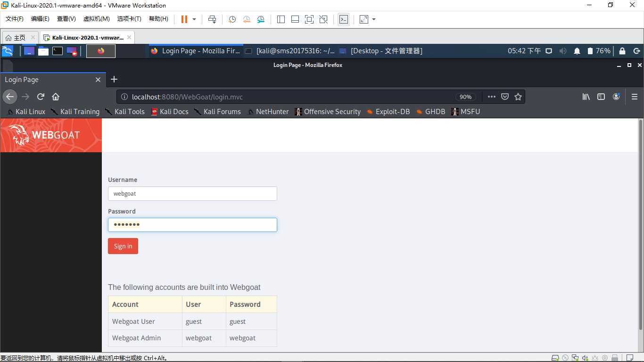Viewport: 644px width, 362px height.
Task: Open the snapshot manager icon
Action: click(x=261, y=19)
